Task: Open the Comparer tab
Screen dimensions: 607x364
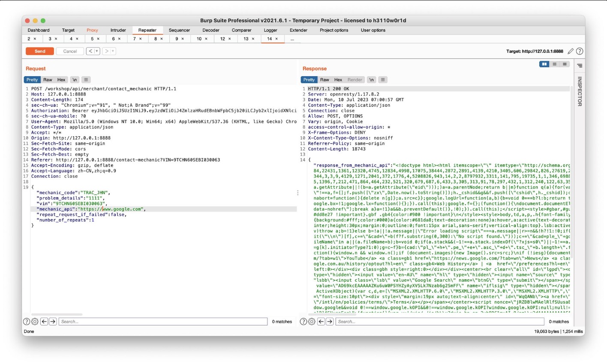Action: [242, 30]
